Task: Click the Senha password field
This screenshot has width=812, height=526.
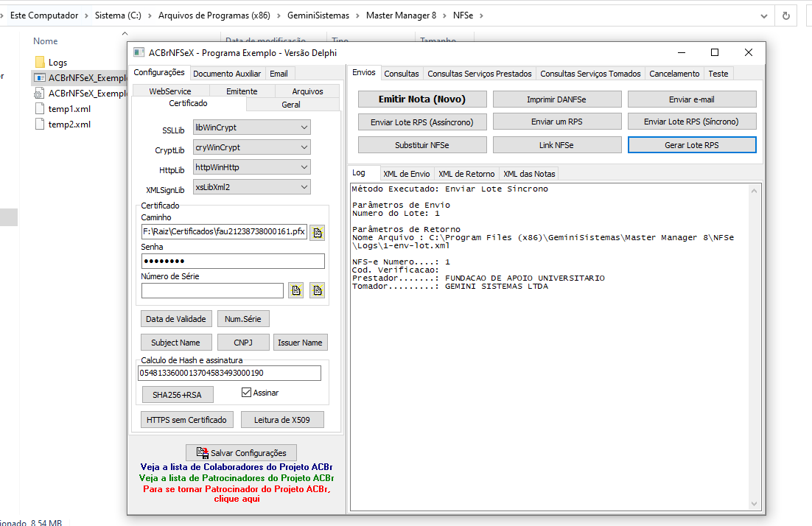Action: pyautogui.click(x=233, y=261)
